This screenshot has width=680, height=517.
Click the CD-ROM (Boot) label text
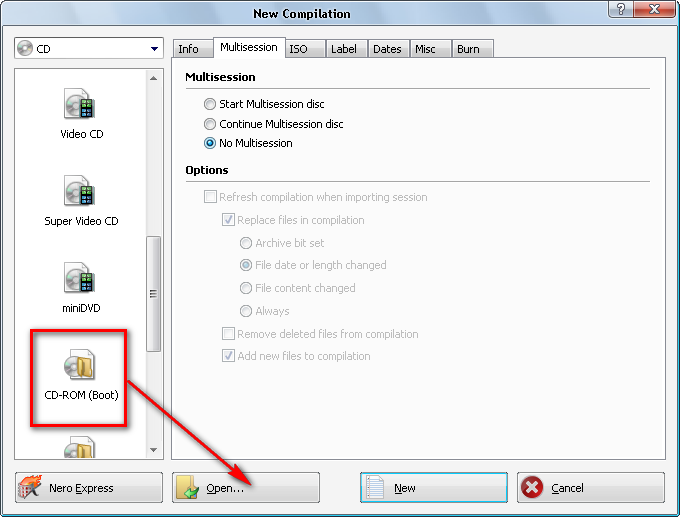coord(81,395)
